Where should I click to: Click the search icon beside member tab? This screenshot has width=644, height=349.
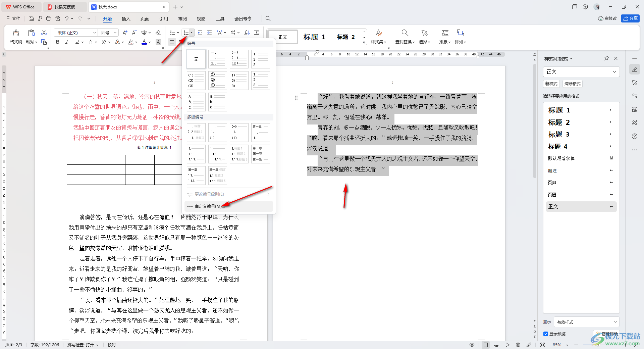268,18
